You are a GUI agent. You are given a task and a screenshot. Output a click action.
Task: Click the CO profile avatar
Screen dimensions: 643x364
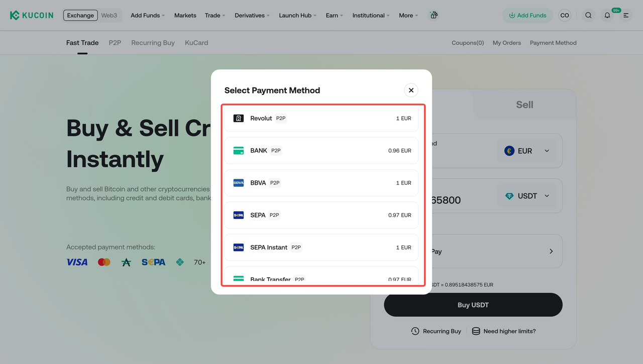[565, 16]
